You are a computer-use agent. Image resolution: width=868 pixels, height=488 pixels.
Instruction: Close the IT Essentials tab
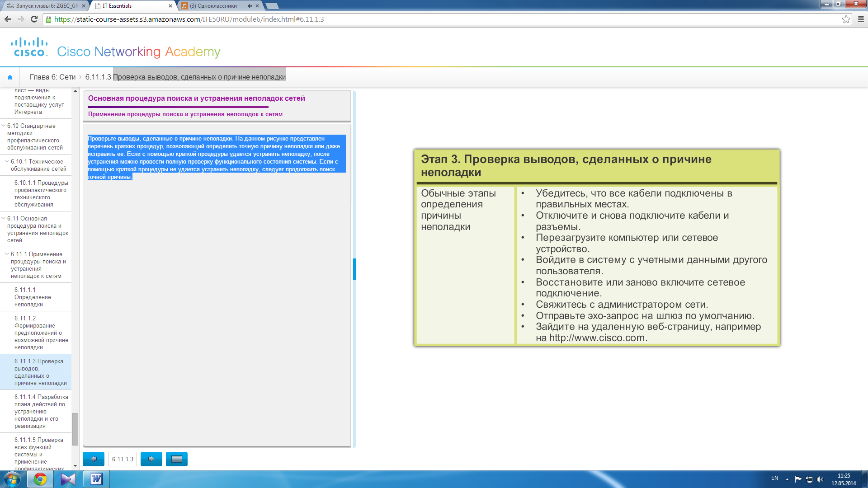point(170,6)
